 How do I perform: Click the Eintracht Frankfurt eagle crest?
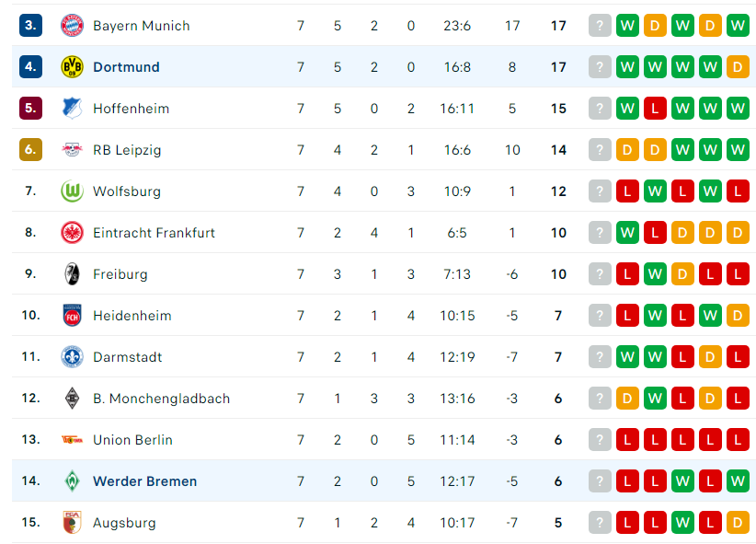(x=72, y=233)
